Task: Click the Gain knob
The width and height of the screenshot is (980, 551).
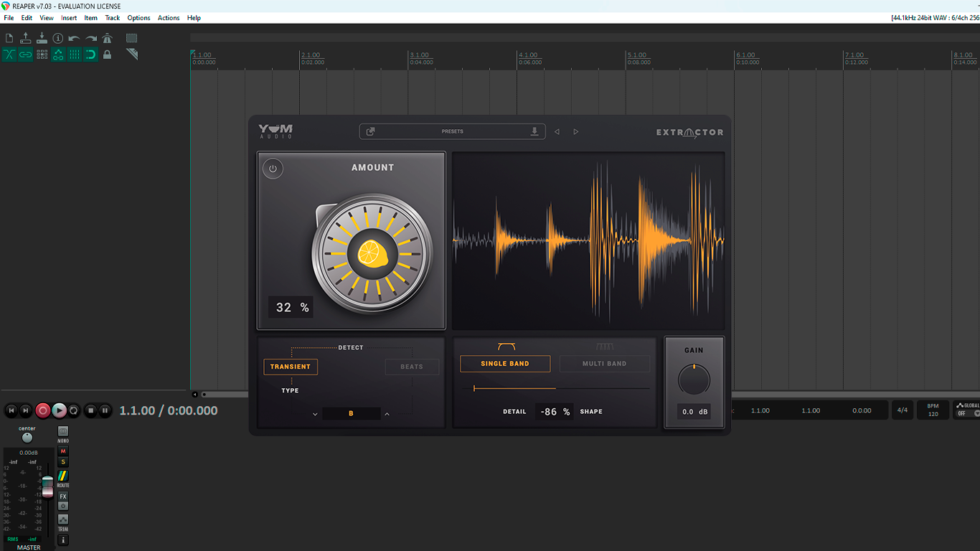Action: coord(694,380)
